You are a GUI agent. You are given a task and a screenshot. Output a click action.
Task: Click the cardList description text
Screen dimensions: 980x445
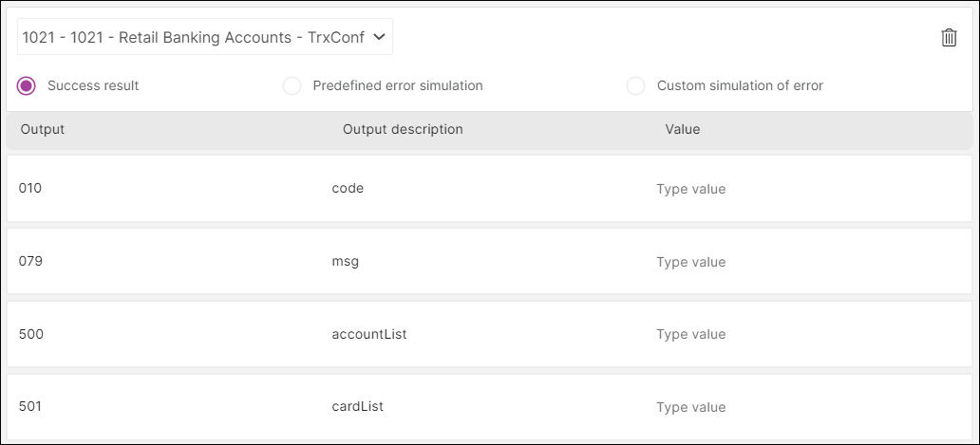[x=357, y=406]
